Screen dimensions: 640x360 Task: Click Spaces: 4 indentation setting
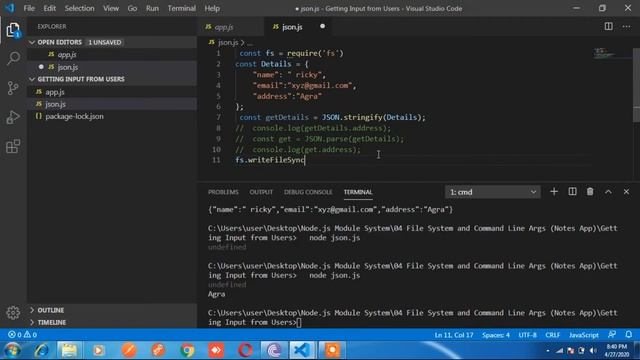click(x=496, y=335)
